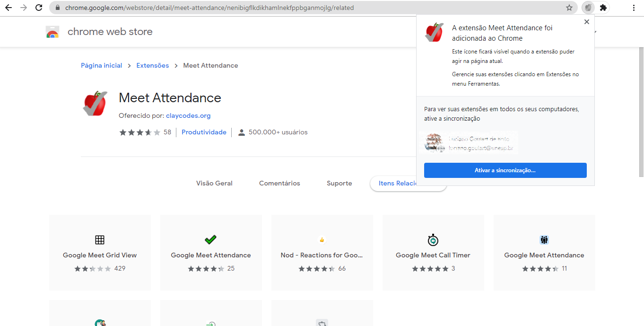Screen dimensions: 644x326
Task: Open Google Meet Grid View card title
Action: (100, 255)
